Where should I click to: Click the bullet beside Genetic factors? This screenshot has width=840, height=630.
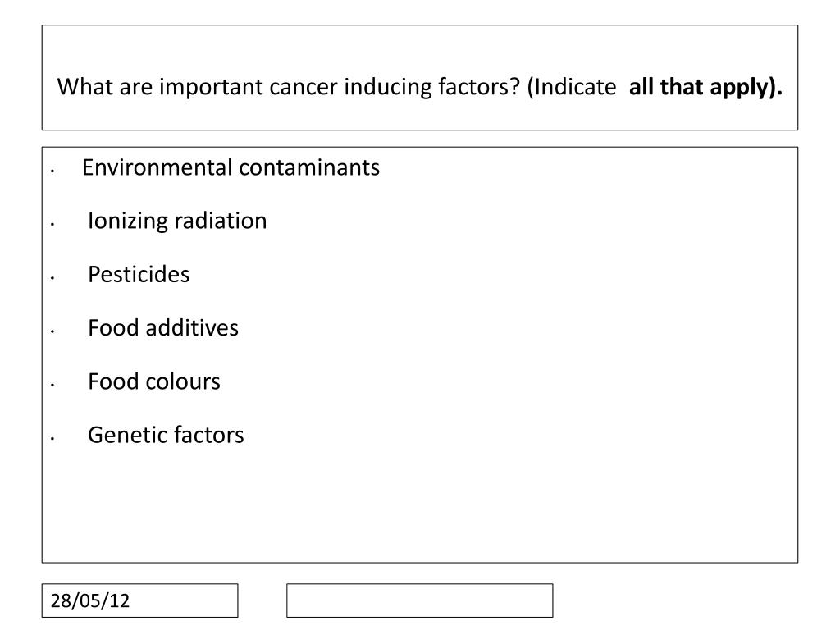(52, 440)
